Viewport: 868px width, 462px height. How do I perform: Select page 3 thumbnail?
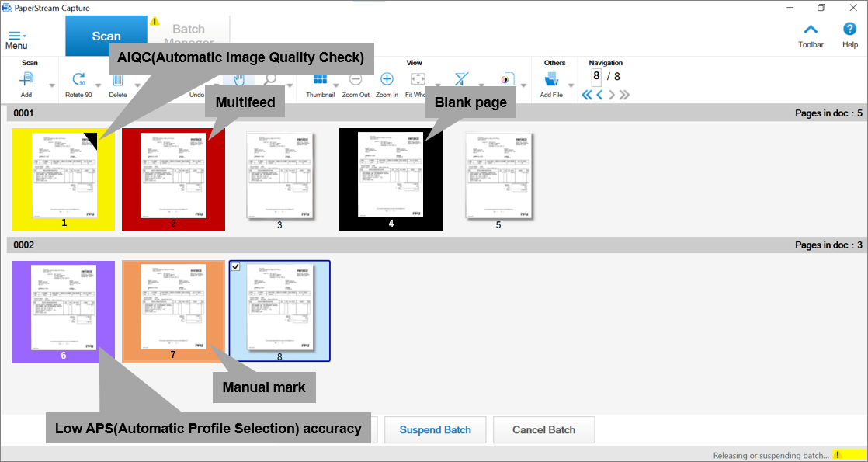(280, 179)
